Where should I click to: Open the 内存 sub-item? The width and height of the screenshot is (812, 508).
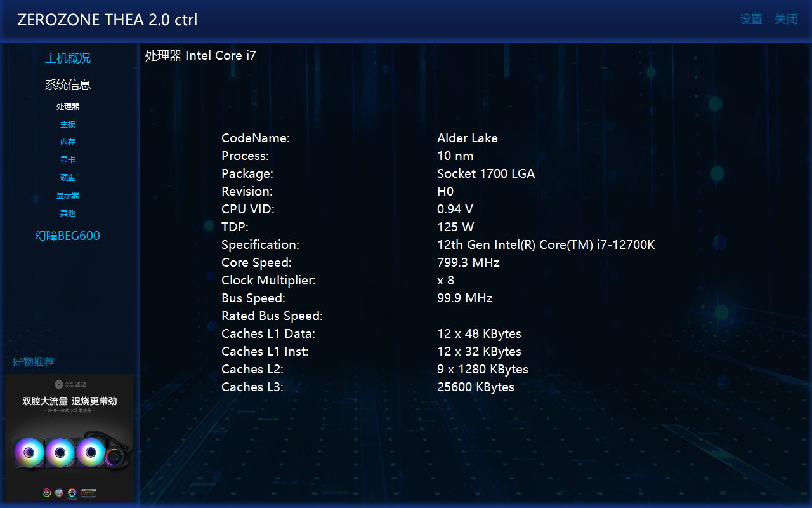68,142
